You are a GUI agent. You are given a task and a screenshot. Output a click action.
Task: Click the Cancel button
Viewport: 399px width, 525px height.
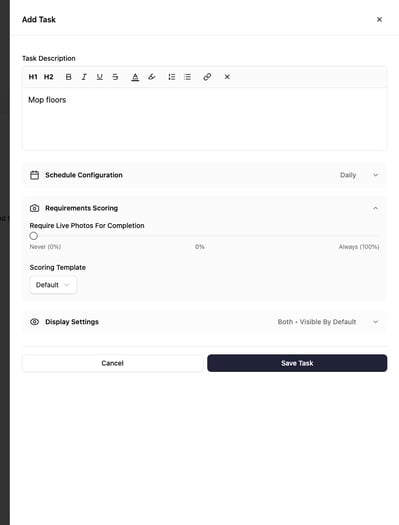coord(112,363)
